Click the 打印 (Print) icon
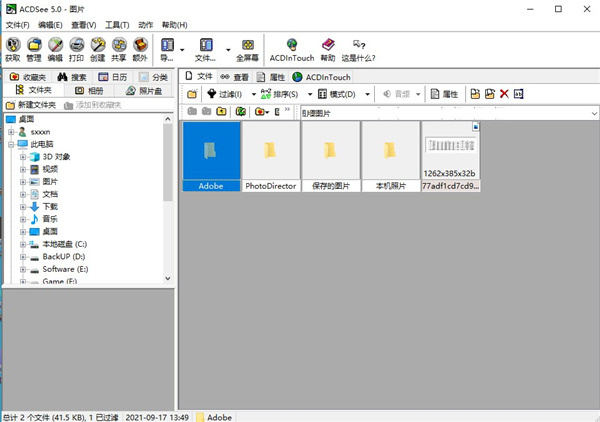This screenshot has width=600, height=422. [x=76, y=48]
